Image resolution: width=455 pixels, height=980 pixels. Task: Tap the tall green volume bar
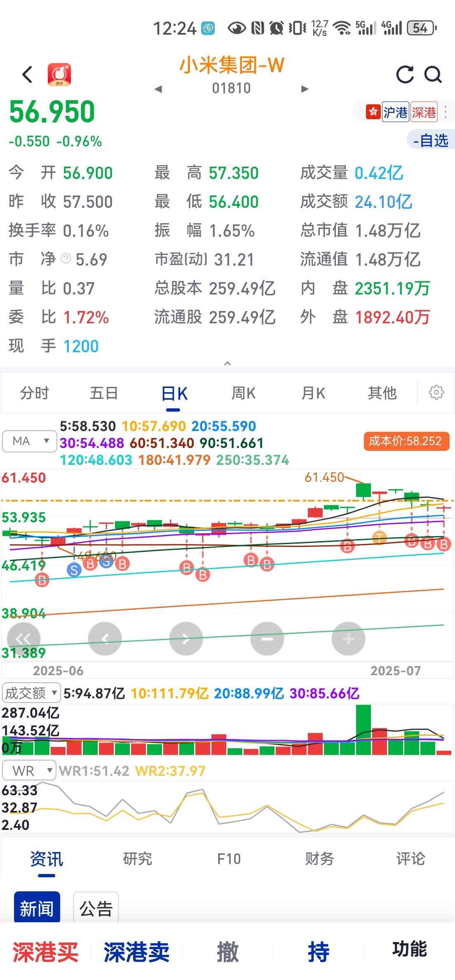[x=364, y=729]
